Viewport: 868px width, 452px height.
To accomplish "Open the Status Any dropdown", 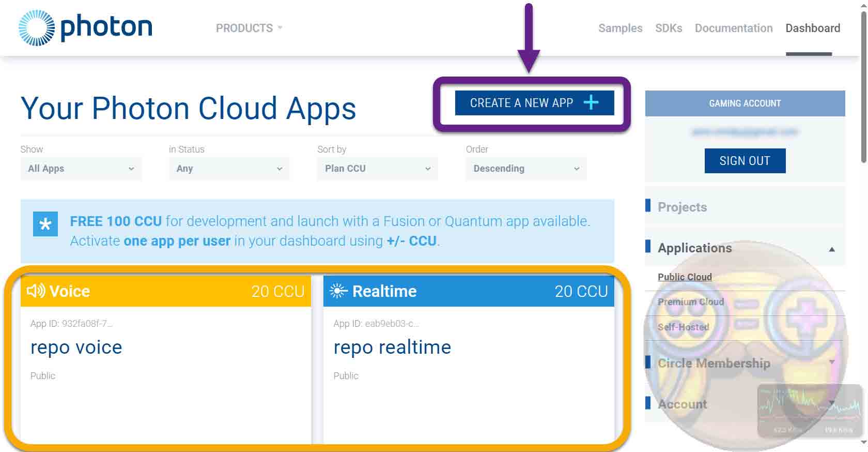I will [229, 169].
